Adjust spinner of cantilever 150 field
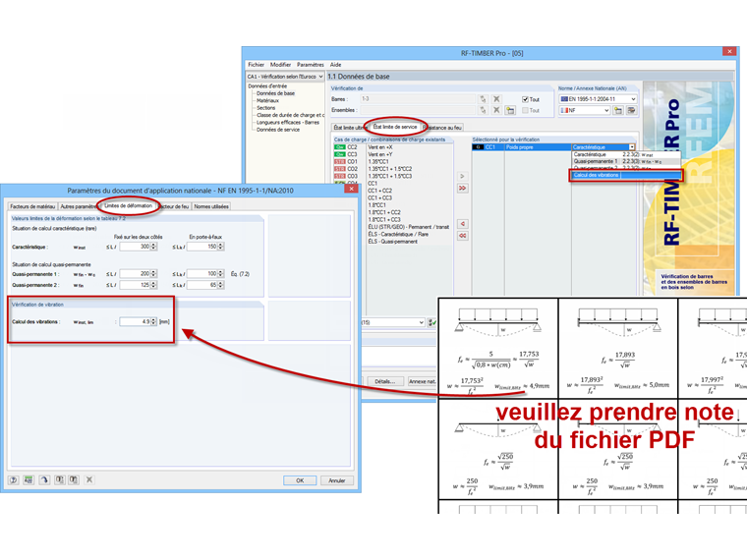Screen dimensions: 747x560 click(x=220, y=247)
